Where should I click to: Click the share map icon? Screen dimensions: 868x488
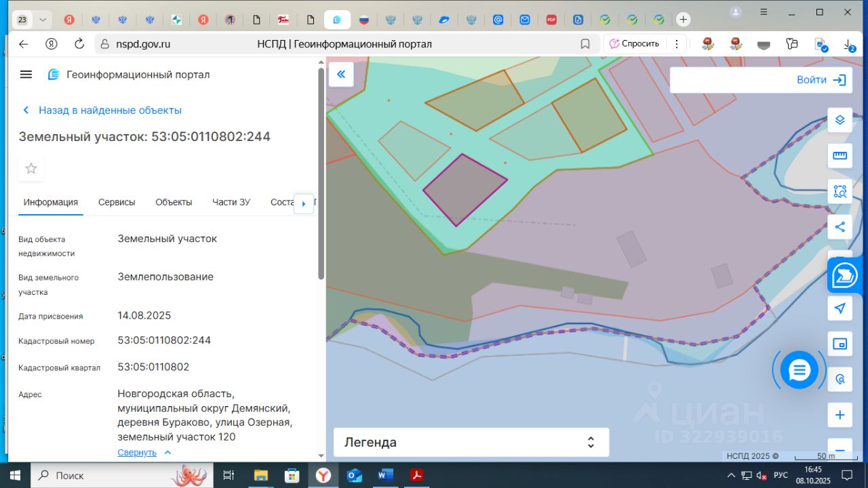pos(840,227)
